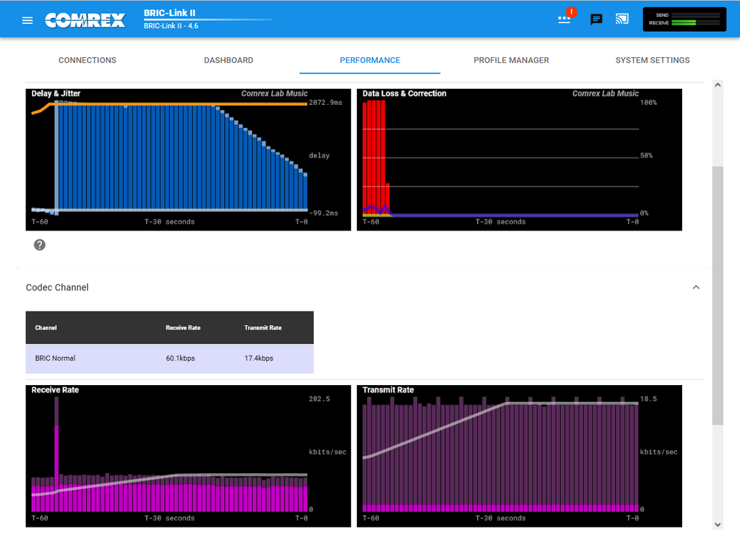Viewport: 740px width, 560px height.
Task: Click the cast screen icon
Action: [x=621, y=20]
